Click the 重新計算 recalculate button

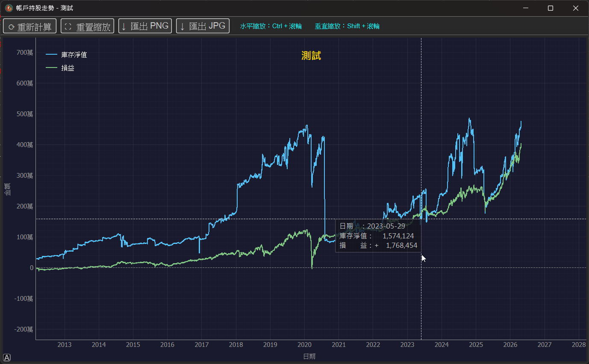29,26
